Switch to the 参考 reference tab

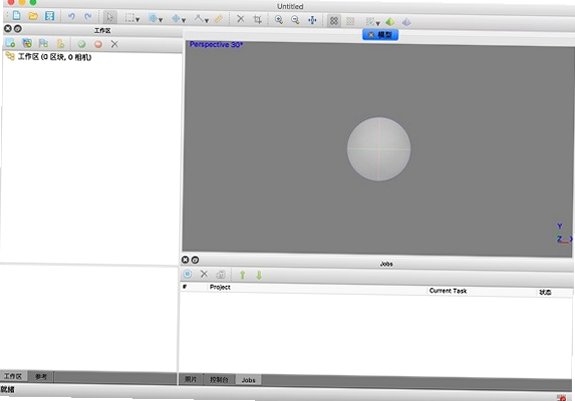[41, 377]
